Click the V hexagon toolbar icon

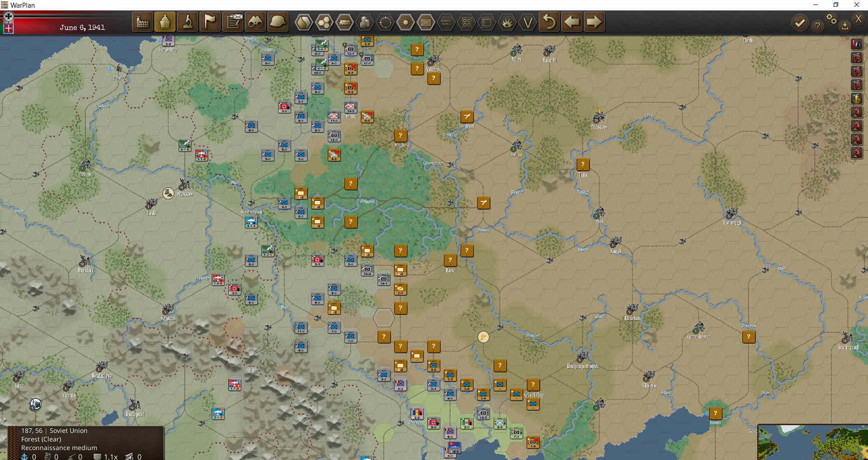(528, 22)
